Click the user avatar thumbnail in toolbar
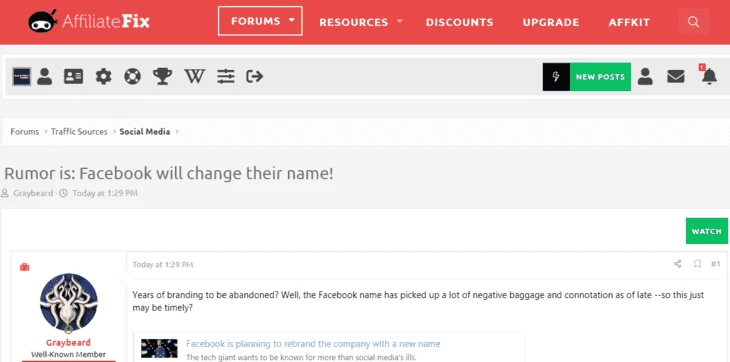 (x=21, y=76)
